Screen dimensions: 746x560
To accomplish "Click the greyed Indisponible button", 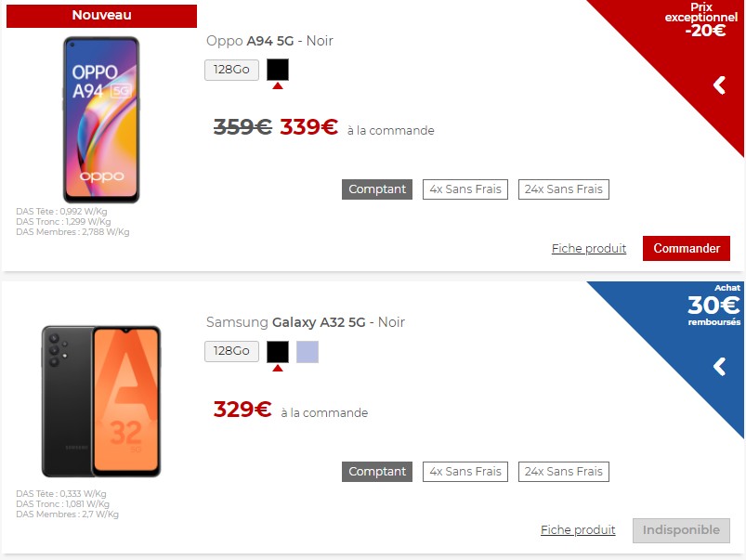I will pyautogui.click(x=681, y=530).
